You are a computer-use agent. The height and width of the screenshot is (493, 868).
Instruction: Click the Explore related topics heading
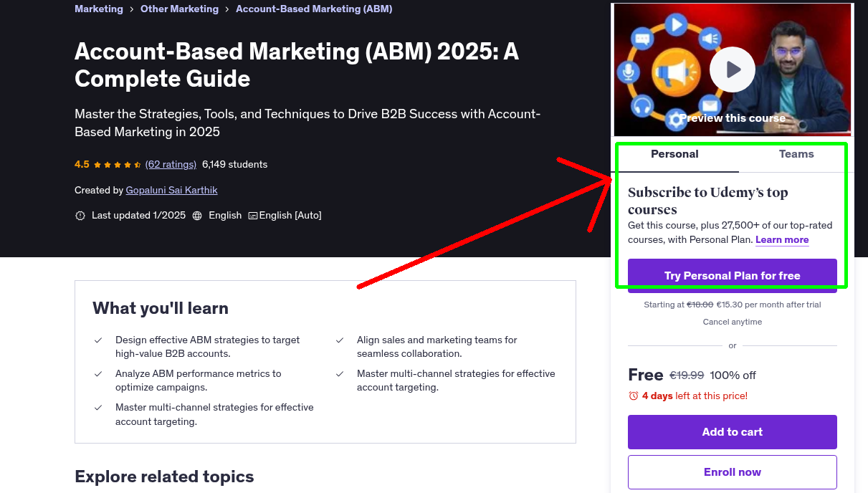(x=164, y=477)
